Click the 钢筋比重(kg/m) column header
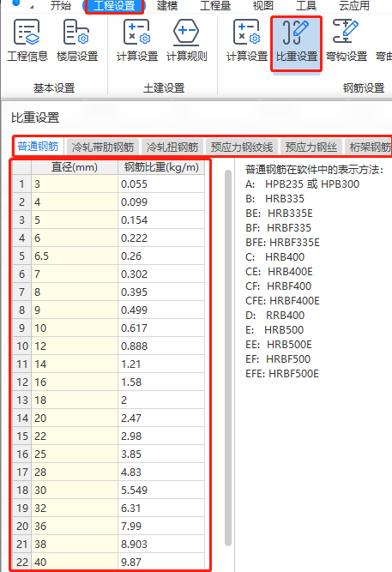This screenshot has height=572, width=392. pos(161,167)
